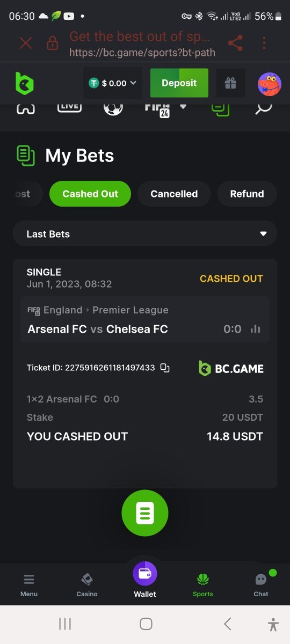Image resolution: width=290 pixels, height=644 pixels.
Task: Click the green Deposit button
Action: 179,83
